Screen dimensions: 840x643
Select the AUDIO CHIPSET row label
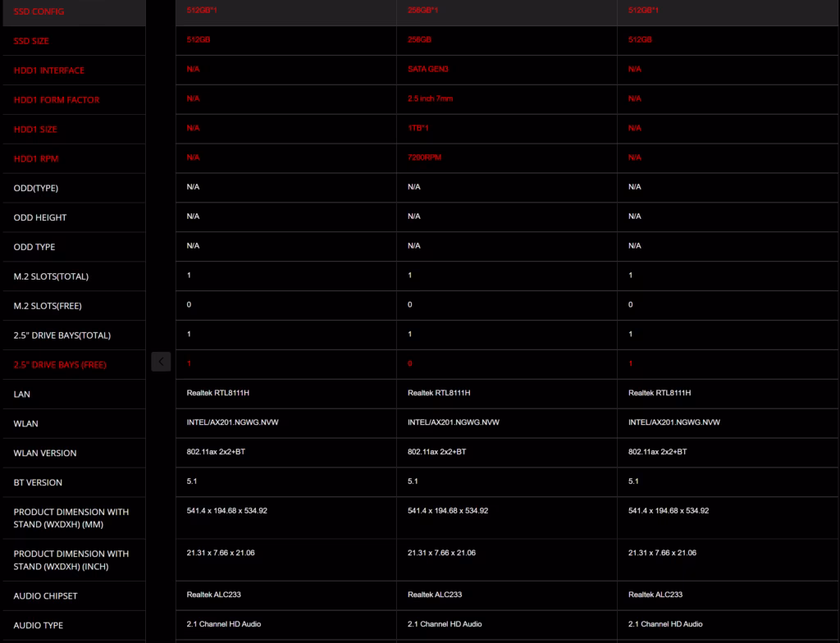(45, 596)
